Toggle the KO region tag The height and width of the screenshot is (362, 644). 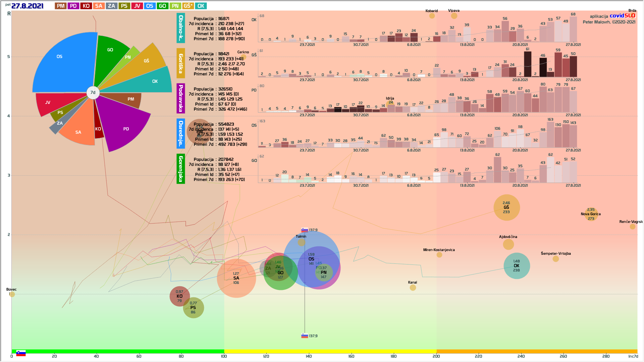click(86, 6)
